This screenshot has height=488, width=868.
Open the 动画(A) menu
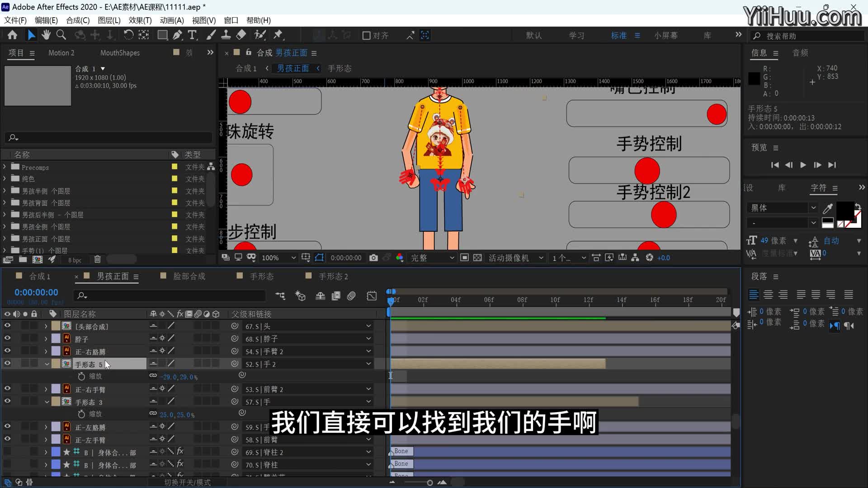click(172, 20)
